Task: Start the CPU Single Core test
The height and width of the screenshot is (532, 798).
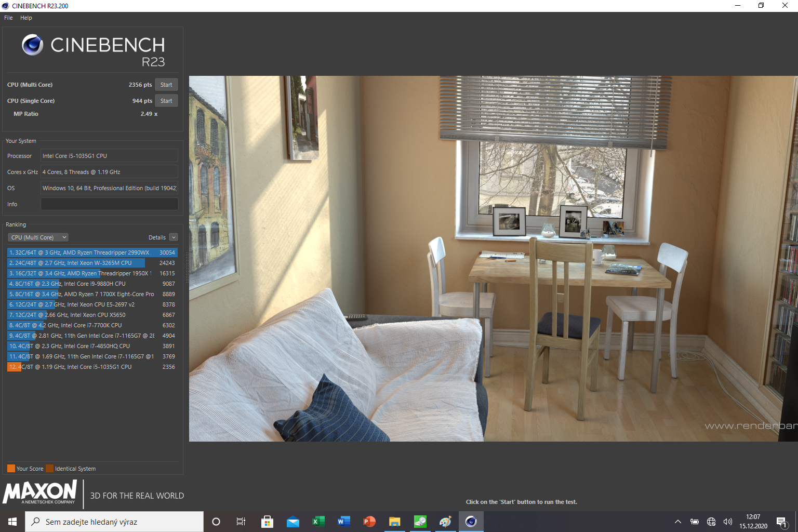Action: 166,101
